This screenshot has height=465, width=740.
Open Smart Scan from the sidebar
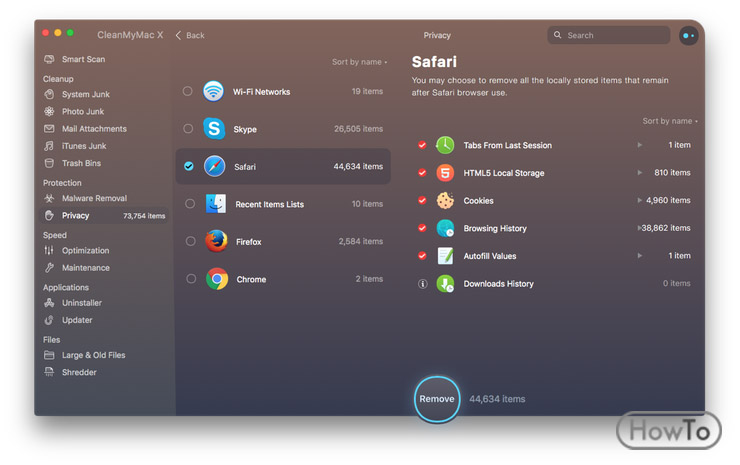click(83, 59)
